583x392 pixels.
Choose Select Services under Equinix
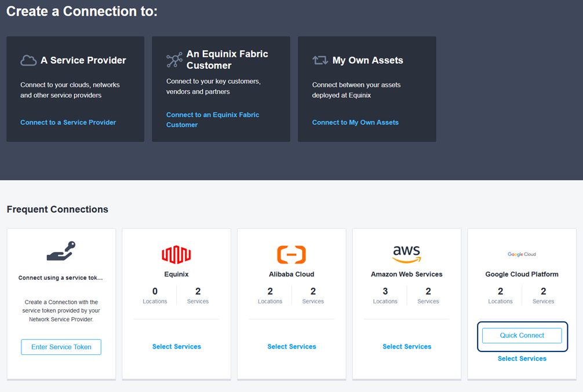coord(177,347)
